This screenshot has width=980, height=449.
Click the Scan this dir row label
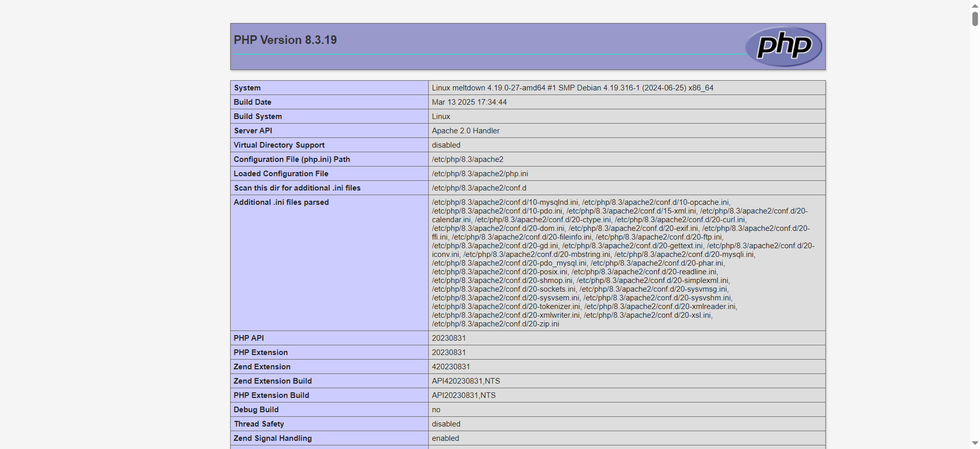[x=297, y=188]
